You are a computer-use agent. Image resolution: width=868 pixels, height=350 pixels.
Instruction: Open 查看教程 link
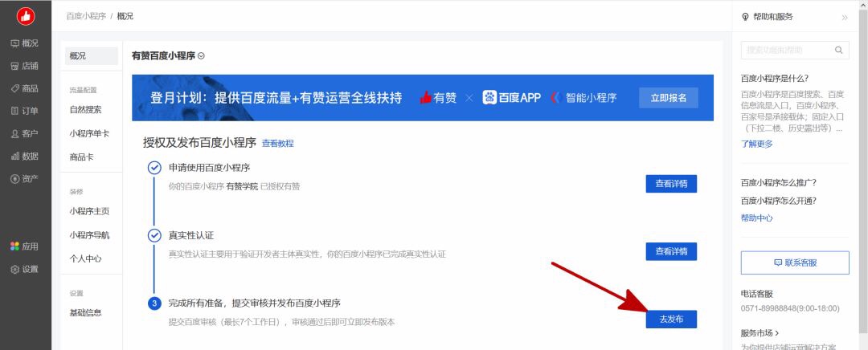click(278, 144)
